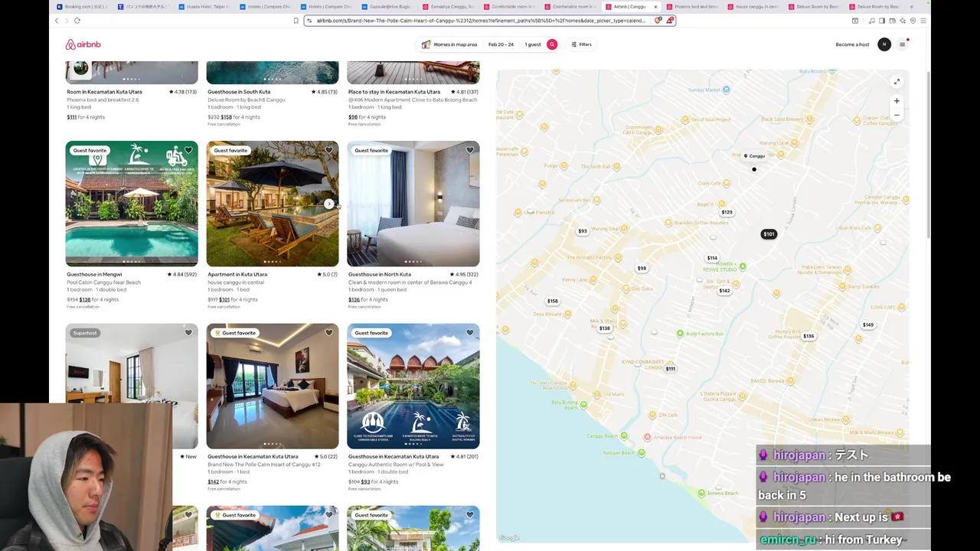The height and width of the screenshot is (551, 980).
Task: Open the Guesthouse in Mengwi pool photo
Action: pyautogui.click(x=132, y=204)
